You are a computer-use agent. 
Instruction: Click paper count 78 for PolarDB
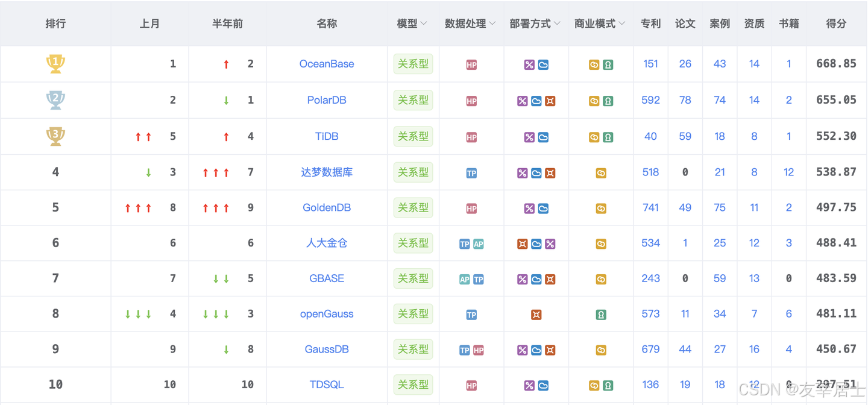[x=685, y=100]
